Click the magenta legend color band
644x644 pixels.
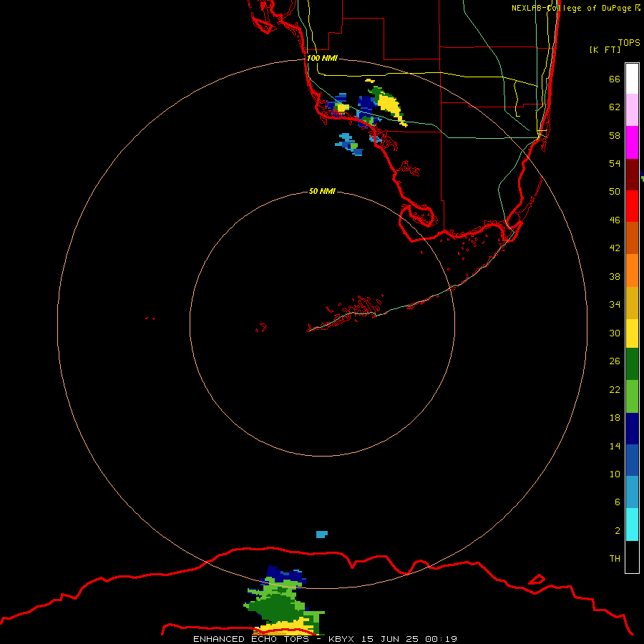point(632,142)
